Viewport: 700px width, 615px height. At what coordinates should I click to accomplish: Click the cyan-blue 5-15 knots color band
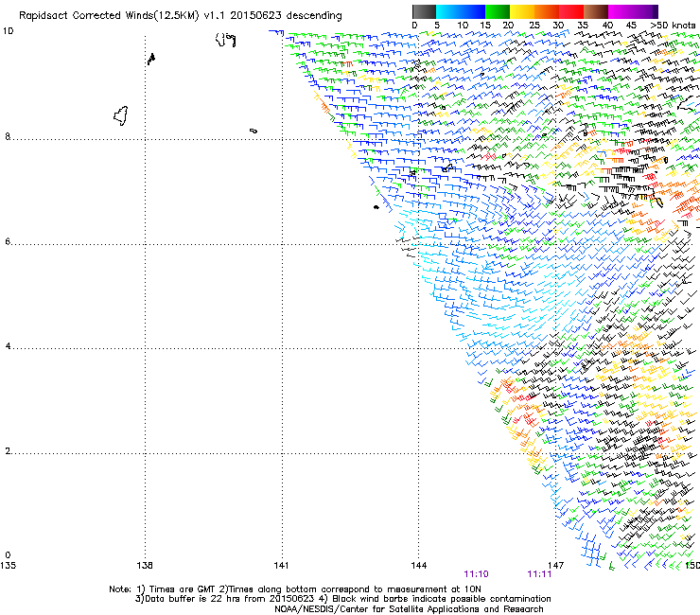[x=461, y=11]
